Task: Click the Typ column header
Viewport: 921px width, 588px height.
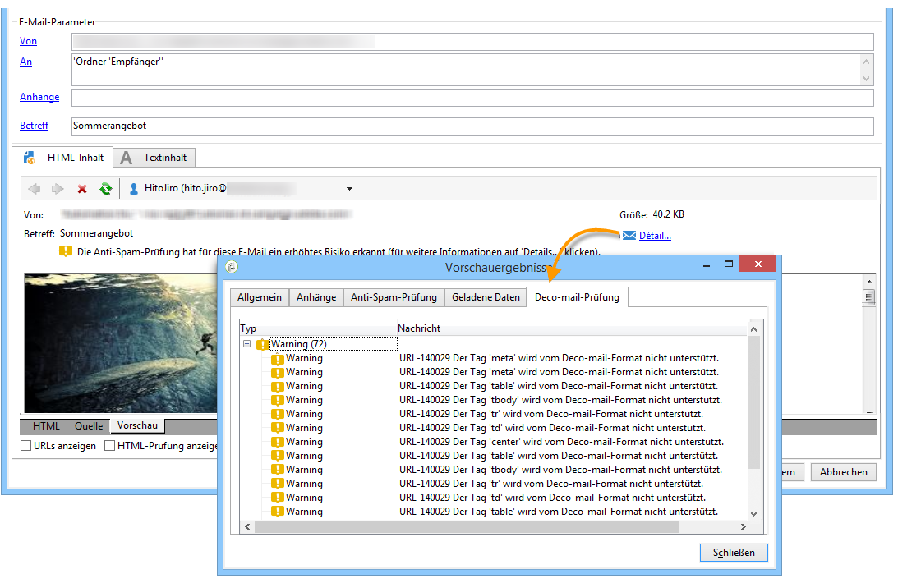Action: pyautogui.click(x=248, y=328)
